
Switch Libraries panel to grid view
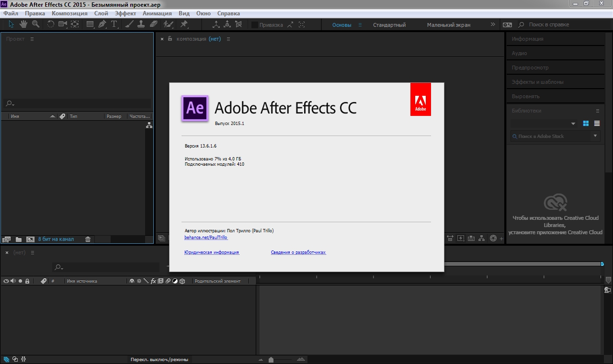click(586, 124)
